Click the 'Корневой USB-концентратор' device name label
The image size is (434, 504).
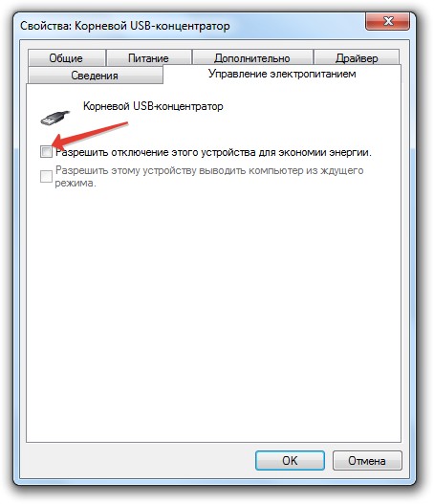[153, 106]
